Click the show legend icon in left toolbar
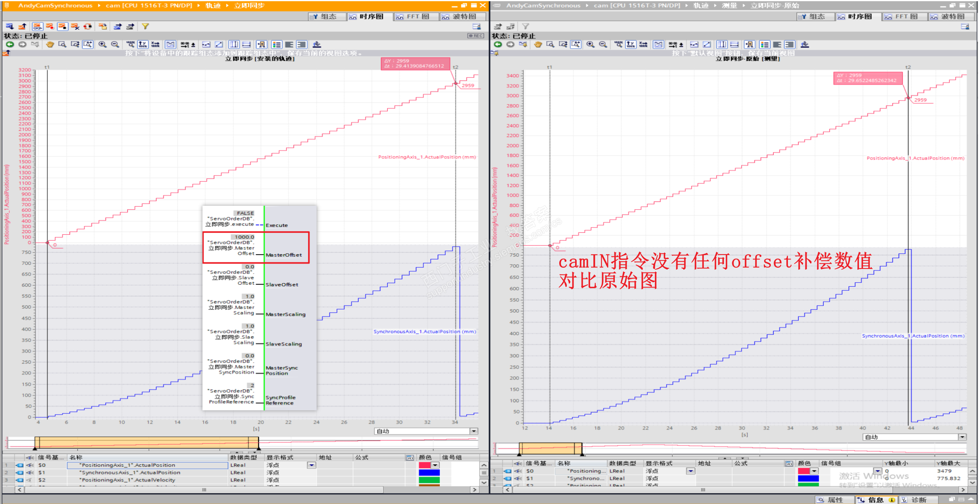 pos(277,44)
